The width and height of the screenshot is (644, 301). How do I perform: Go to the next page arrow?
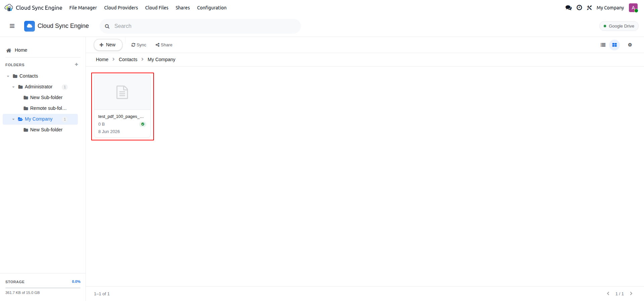tap(631, 294)
